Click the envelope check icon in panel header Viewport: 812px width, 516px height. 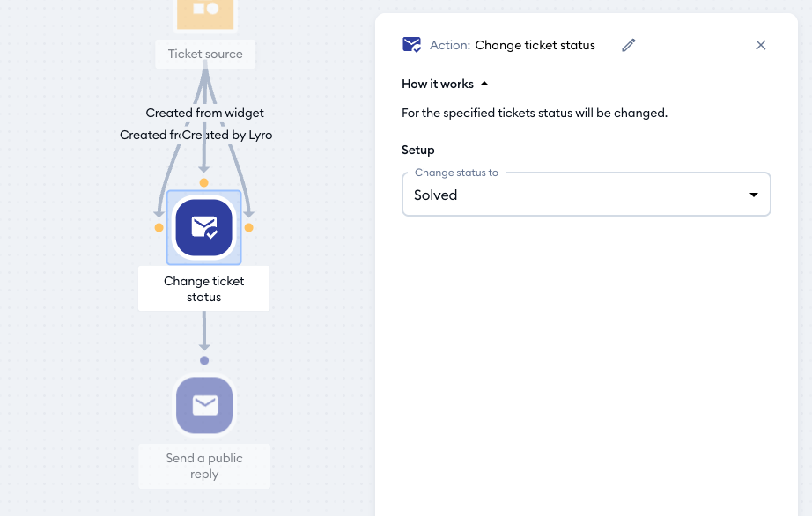tap(411, 45)
